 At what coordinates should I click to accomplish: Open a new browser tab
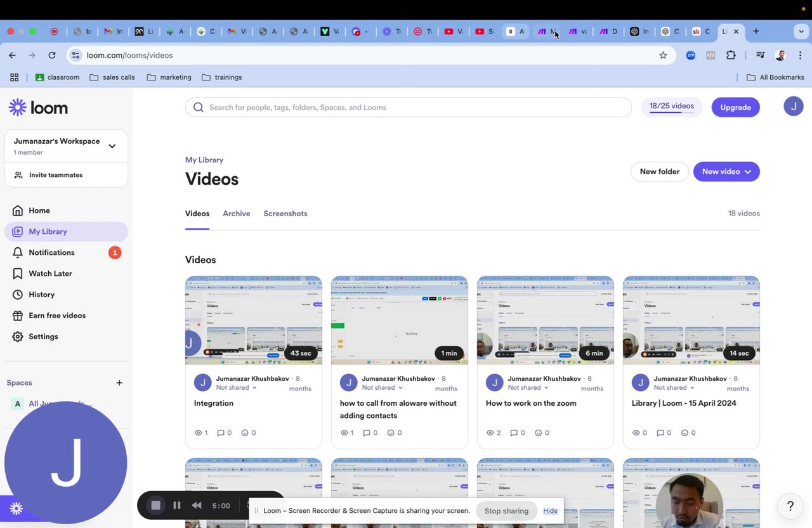coord(756,31)
